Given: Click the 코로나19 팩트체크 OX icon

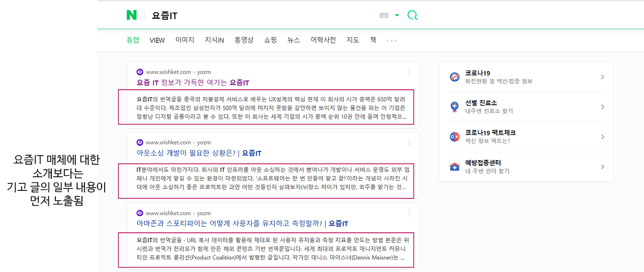Looking at the screenshot, I should pos(455,137).
